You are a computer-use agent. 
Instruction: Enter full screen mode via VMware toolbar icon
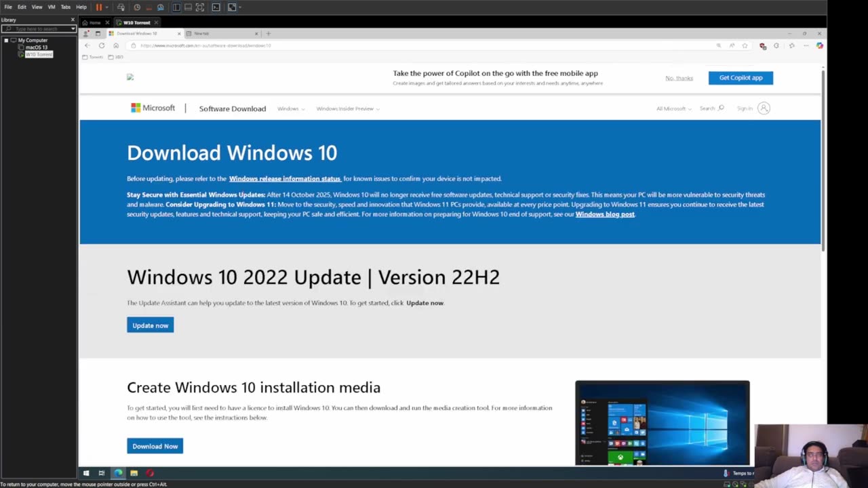tap(200, 7)
